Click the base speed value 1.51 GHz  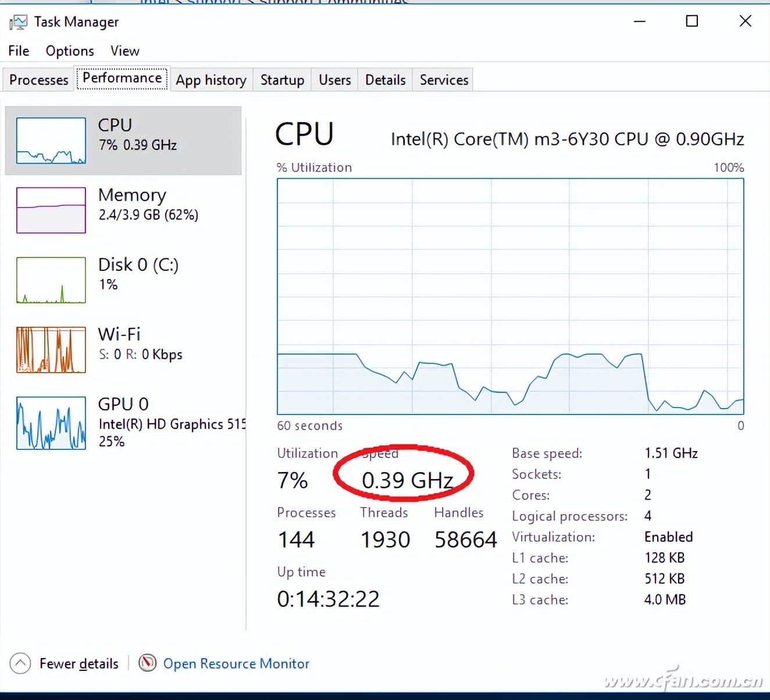click(671, 453)
